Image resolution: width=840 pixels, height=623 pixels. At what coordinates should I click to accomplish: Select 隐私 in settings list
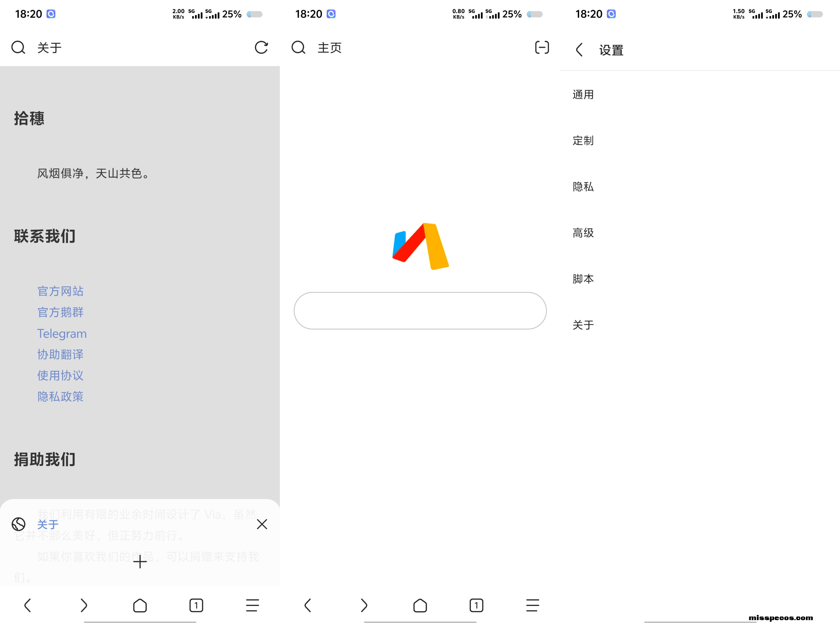[x=583, y=187]
